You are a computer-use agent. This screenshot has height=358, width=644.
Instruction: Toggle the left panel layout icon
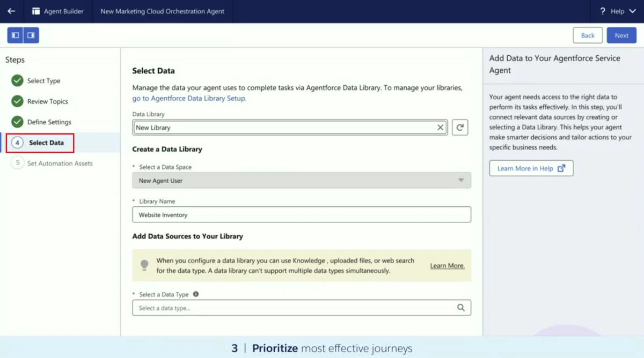[x=16, y=35]
